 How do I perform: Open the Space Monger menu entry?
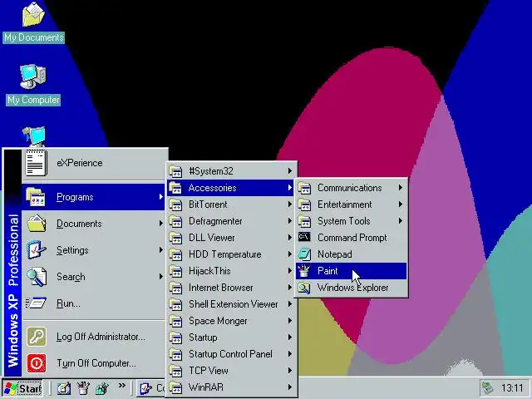(x=231, y=321)
